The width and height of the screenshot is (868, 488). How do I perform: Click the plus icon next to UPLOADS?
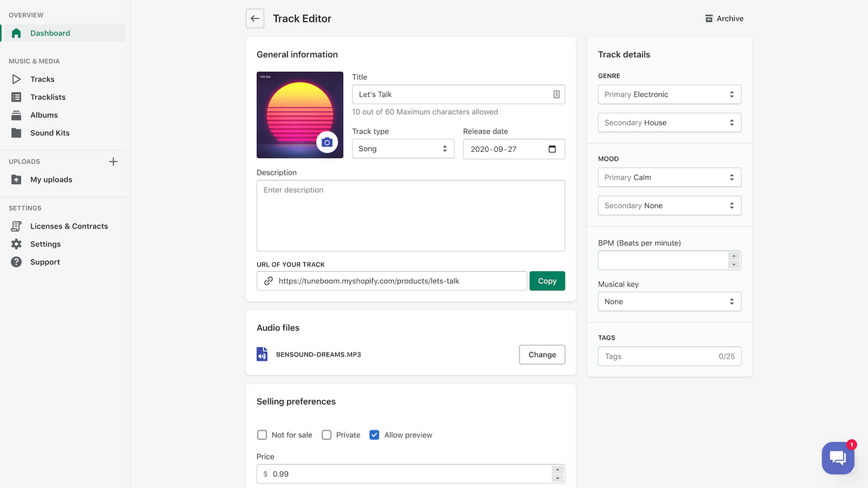click(113, 161)
